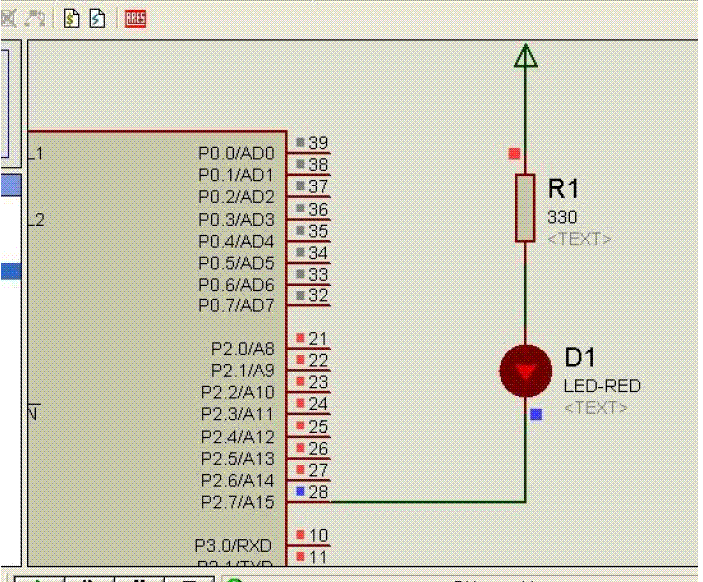Select the resistor R1 body
The width and height of the screenshot is (703, 582).
click(x=524, y=207)
